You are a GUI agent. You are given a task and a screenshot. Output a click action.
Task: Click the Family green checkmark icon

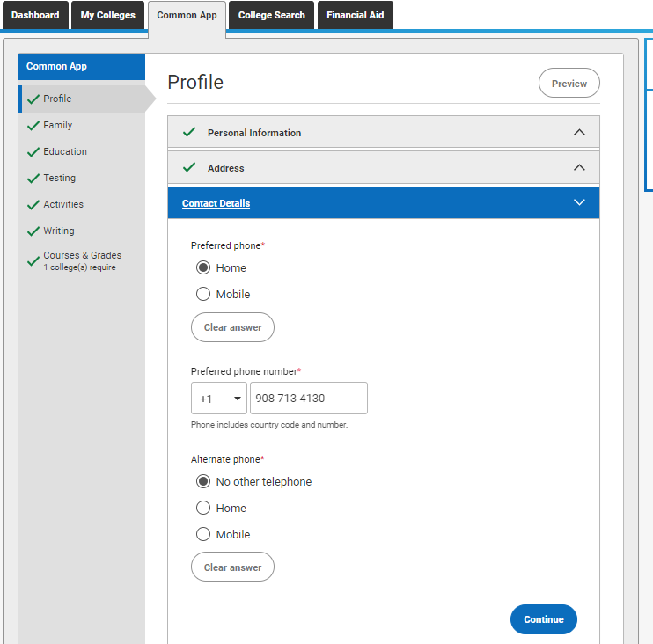33,126
